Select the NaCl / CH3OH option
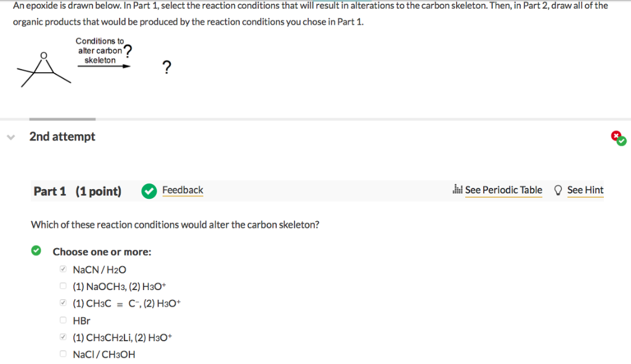Screen dimensions: 631x364 [63, 353]
